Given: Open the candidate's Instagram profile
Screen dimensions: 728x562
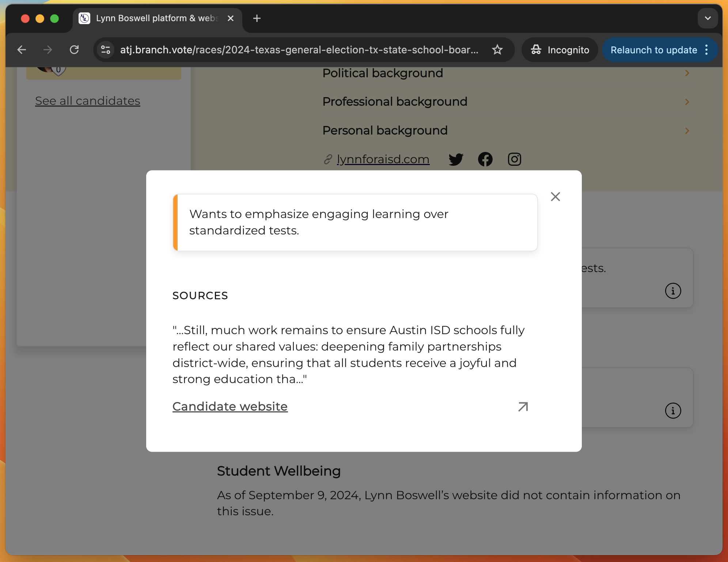Looking at the screenshot, I should (x=514, y=159).
